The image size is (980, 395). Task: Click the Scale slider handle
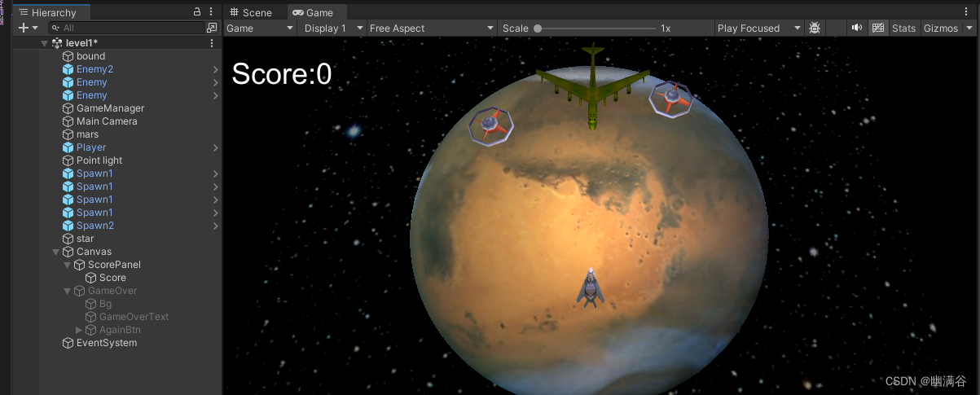tap(538, 28)
